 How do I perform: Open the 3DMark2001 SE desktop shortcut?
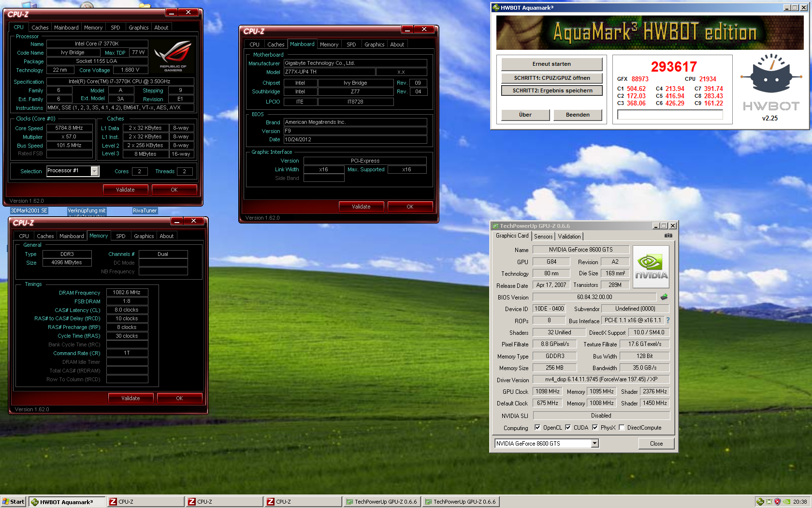coord(29,210)
